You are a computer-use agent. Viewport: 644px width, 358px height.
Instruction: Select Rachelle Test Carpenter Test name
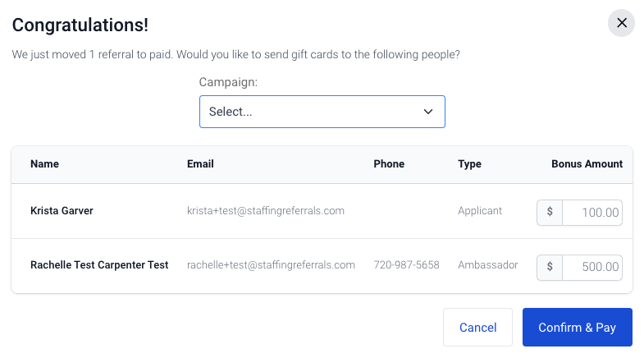click(99, 265)
